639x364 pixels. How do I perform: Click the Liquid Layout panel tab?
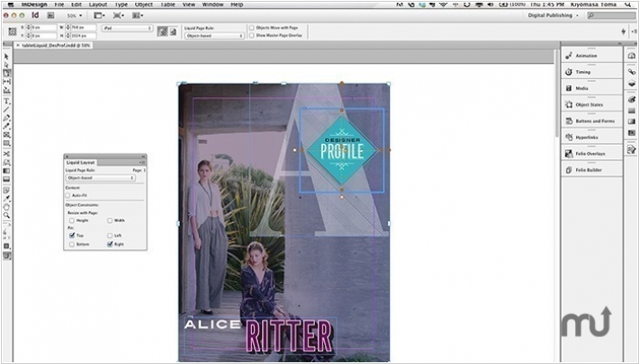81,163
